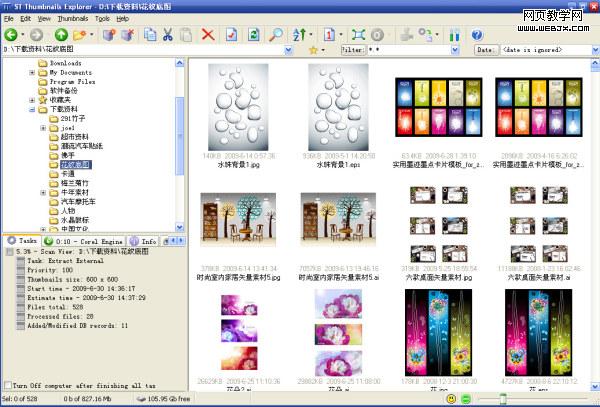Click the A-Z sort icon
Screen dimensions: 600x407
coord(299,35)
